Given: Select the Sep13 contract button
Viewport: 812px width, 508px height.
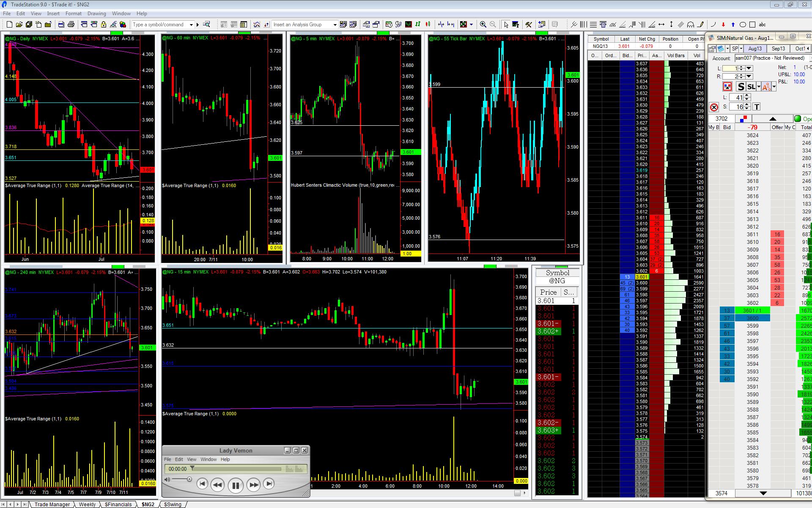Looking at the screenshot, I should pos(778,49).
